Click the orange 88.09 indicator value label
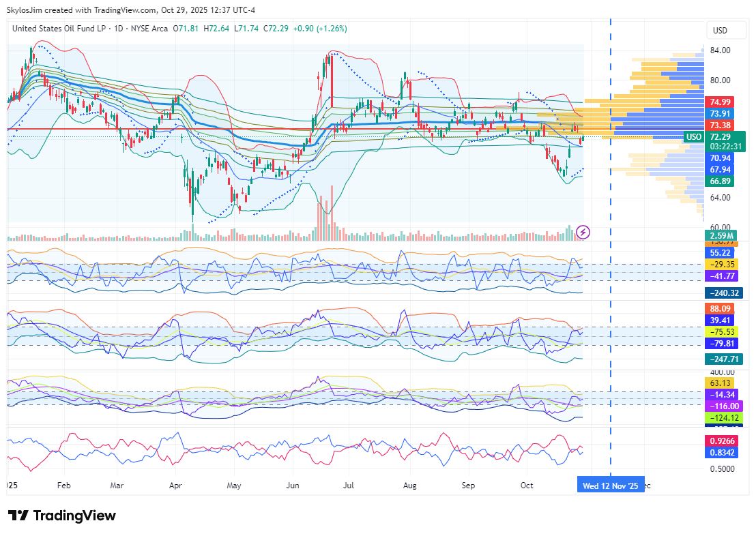Viewport: 756px width, 536px height. click(x=721, y=308)
